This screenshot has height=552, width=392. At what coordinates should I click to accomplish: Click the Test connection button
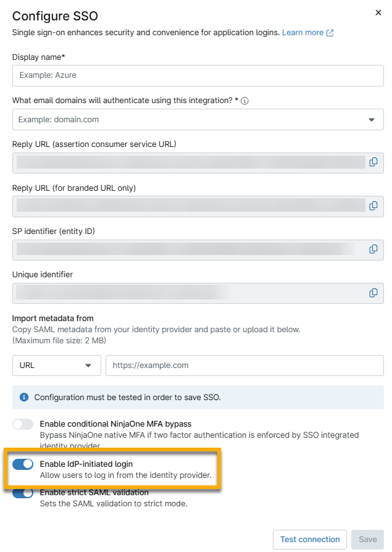tap(310, 539)
